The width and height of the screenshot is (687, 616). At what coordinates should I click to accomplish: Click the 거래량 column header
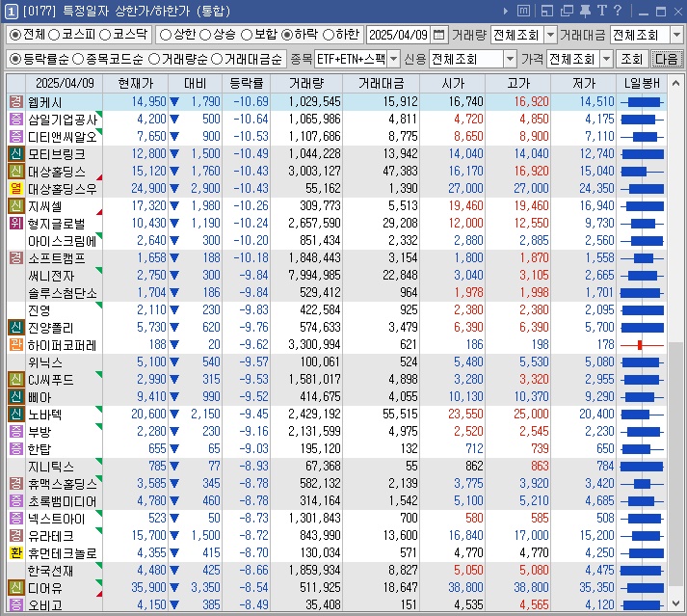click(x=306, y=83)
